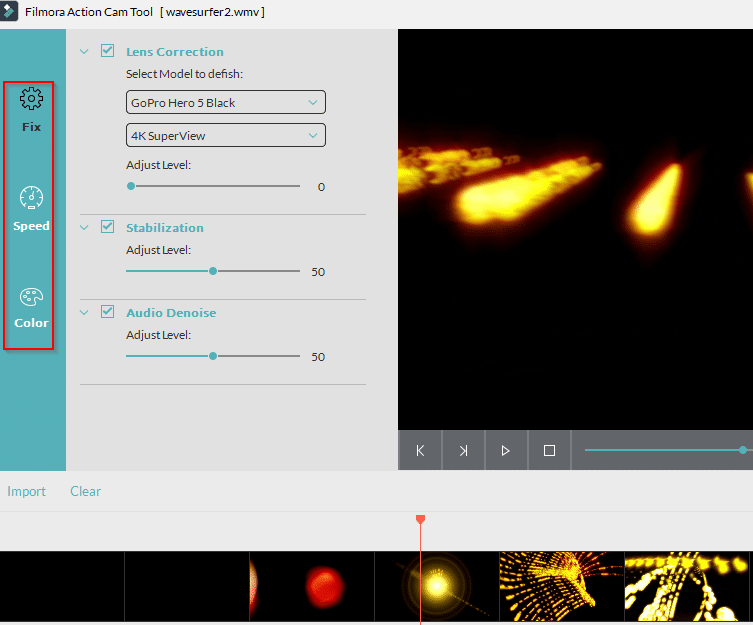Viewport: 753px width, 625px height.
Task: Jump to previous frame in player
Action: click(420, 450)
